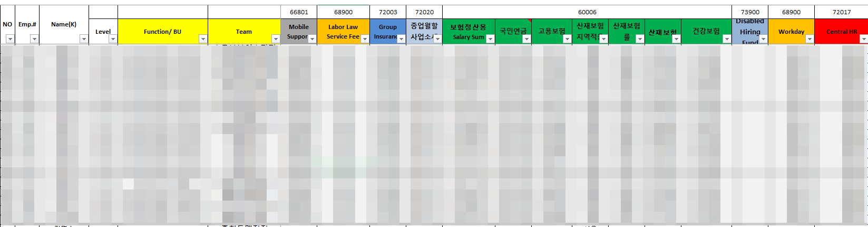
Task: Click the merged 60006 code cell
Action: (x=587, y=12)
